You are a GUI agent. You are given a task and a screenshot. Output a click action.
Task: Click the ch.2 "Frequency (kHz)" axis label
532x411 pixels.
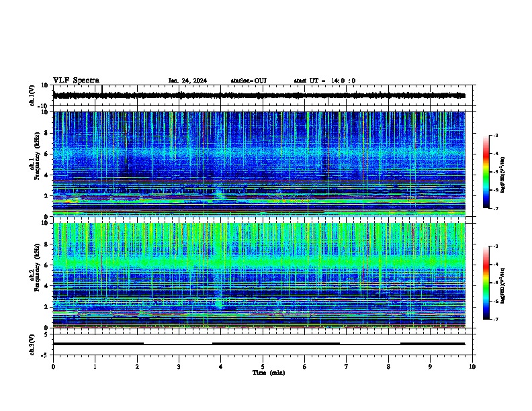click(38, 267)
